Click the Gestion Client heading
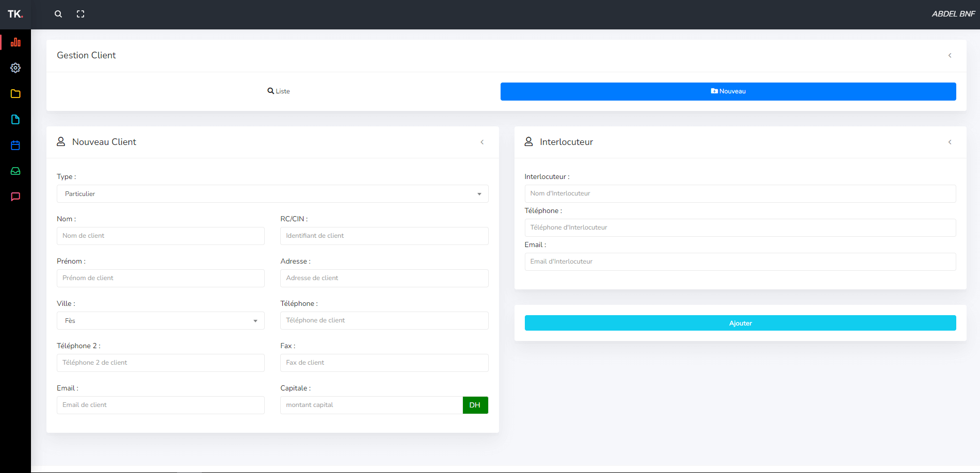980x473 pixels. pyautogui.click(x=86, y=55)
